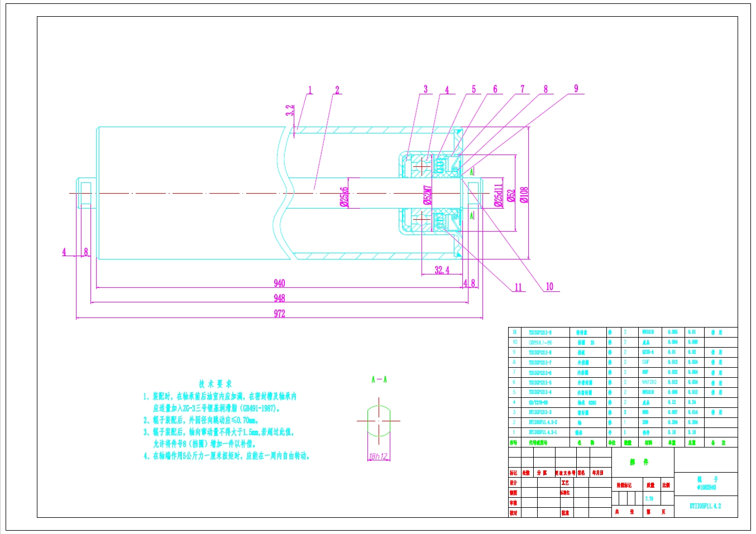The image size is (756, 534).
Task: Select the 批准 label in title block
Action: [x=565, y=512]
